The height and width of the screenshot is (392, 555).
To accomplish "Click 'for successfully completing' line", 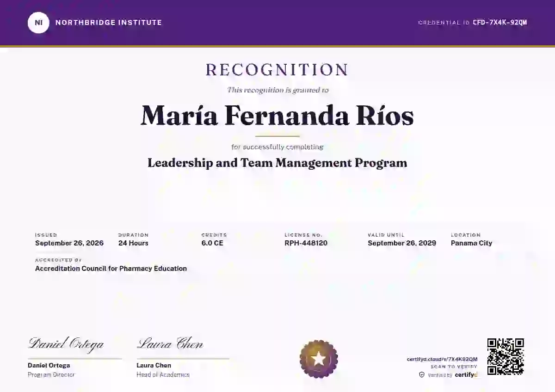I will click(x=277, y=147).
